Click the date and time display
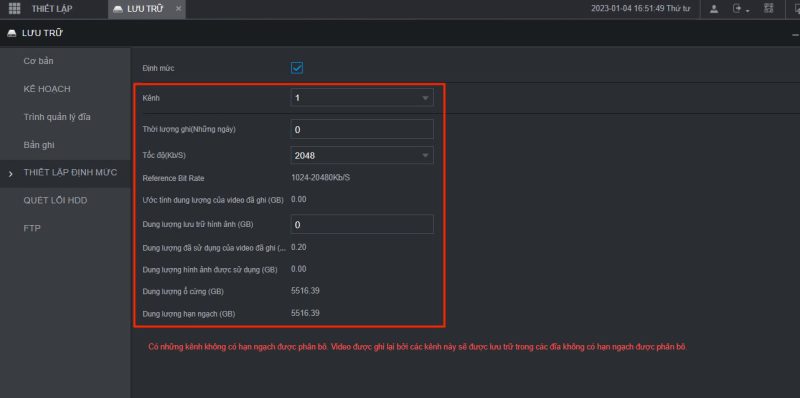Image resolution: width=800 pixels, height=398 pixels. [x=641, y=9]
